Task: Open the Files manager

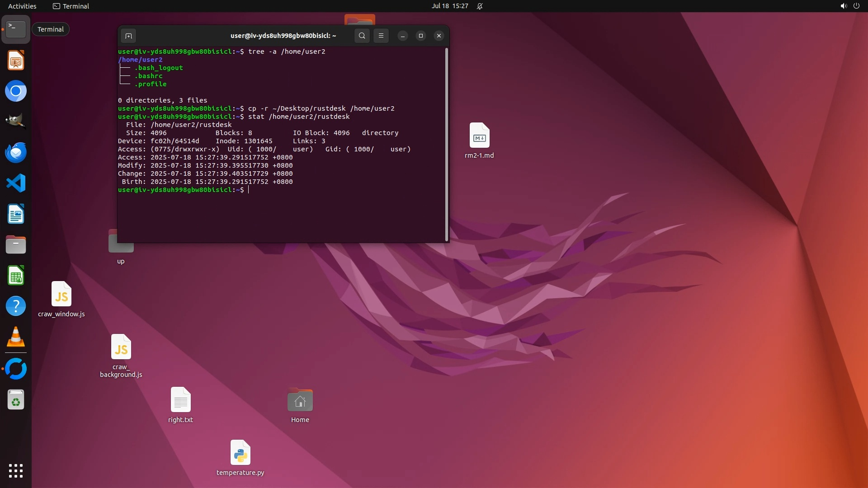Action: point(16,245)
